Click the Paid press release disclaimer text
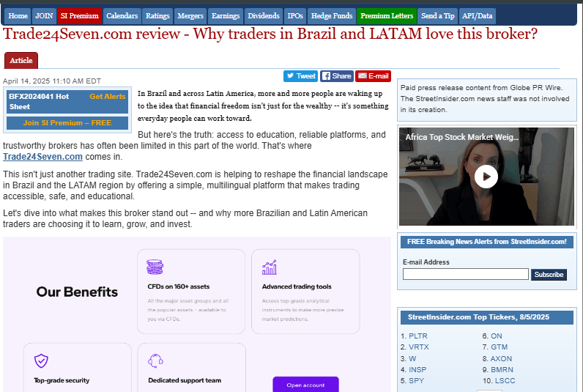 tap(485, 99)
